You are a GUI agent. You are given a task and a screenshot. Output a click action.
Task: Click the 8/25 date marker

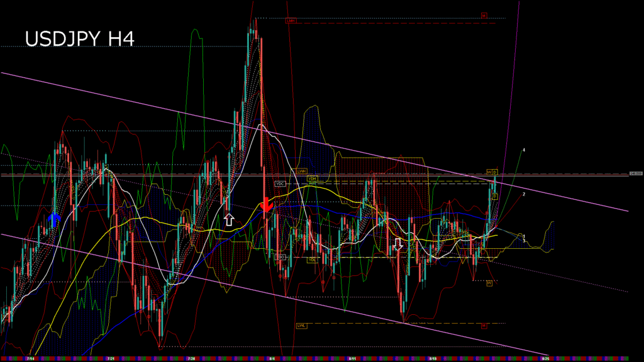coord(545,359)
